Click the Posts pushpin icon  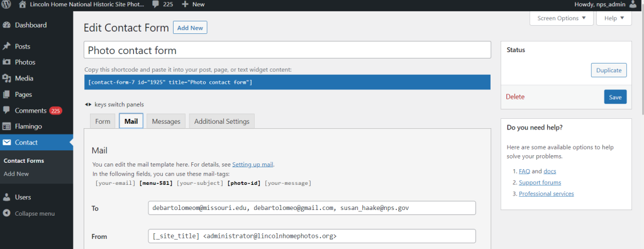pos(6,47)
